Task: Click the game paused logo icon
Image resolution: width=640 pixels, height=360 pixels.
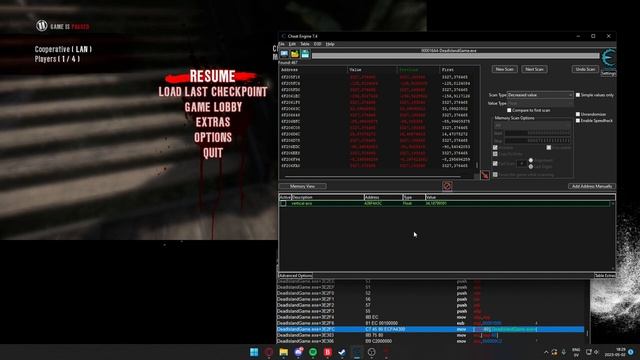Action: point(42,26)
